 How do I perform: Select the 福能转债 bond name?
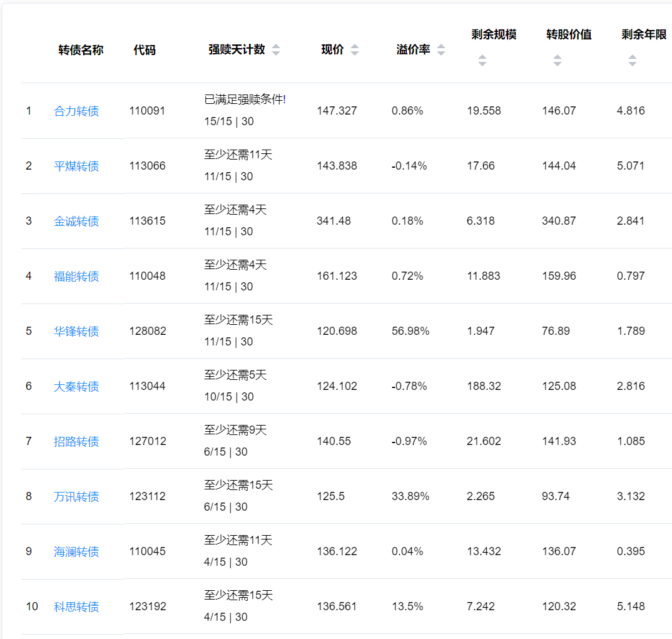coord(76,277)
